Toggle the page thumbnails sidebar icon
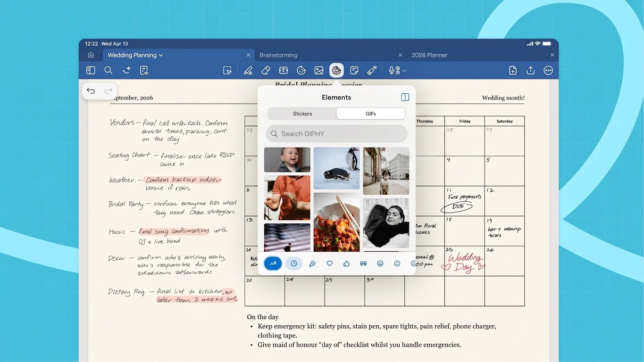The image size is (644, 362). pos(91,70)
